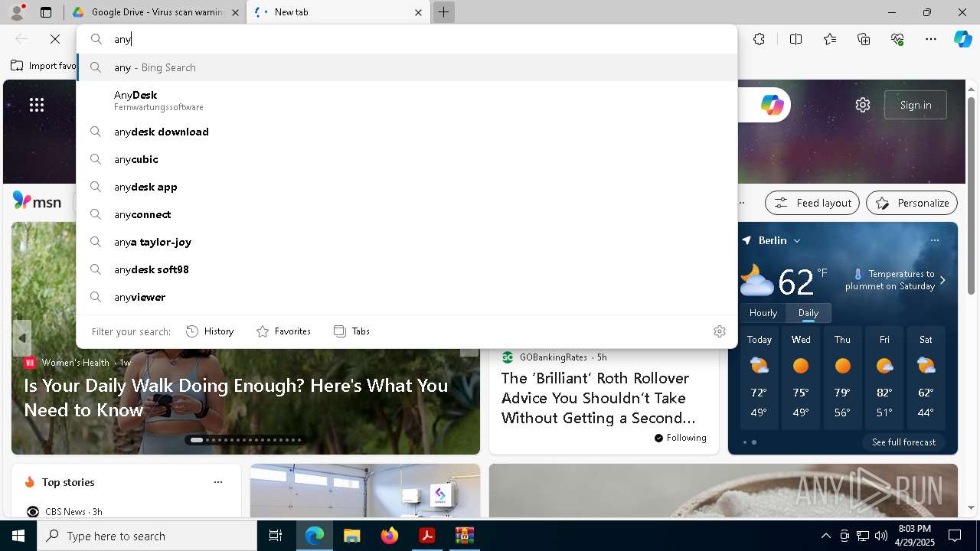Open weather card more options ellipsis
Viewport: 980px width, 551px height.
pos(935,240)
